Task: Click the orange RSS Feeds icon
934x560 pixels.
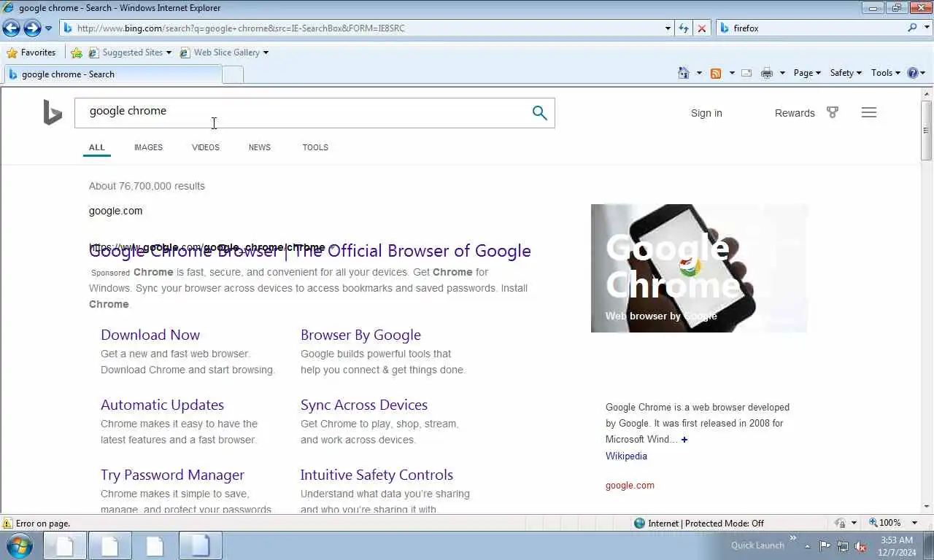Action: point(716,73)
